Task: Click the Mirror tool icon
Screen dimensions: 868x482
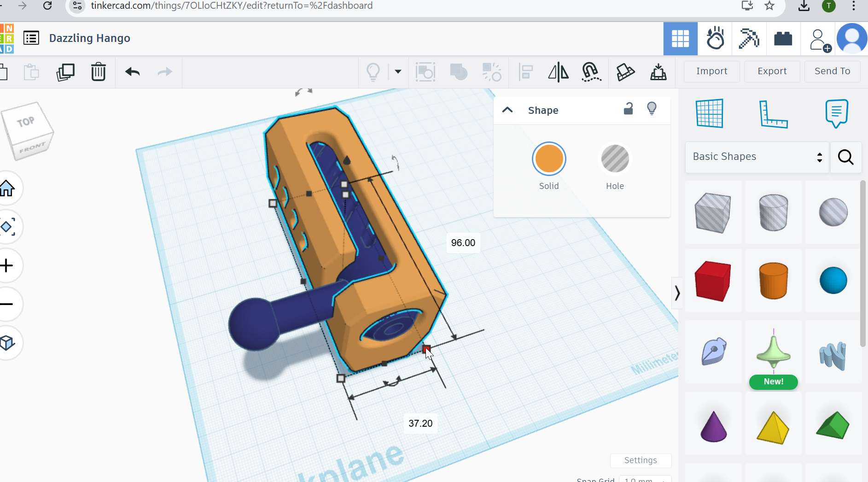Action: point(558,72)
